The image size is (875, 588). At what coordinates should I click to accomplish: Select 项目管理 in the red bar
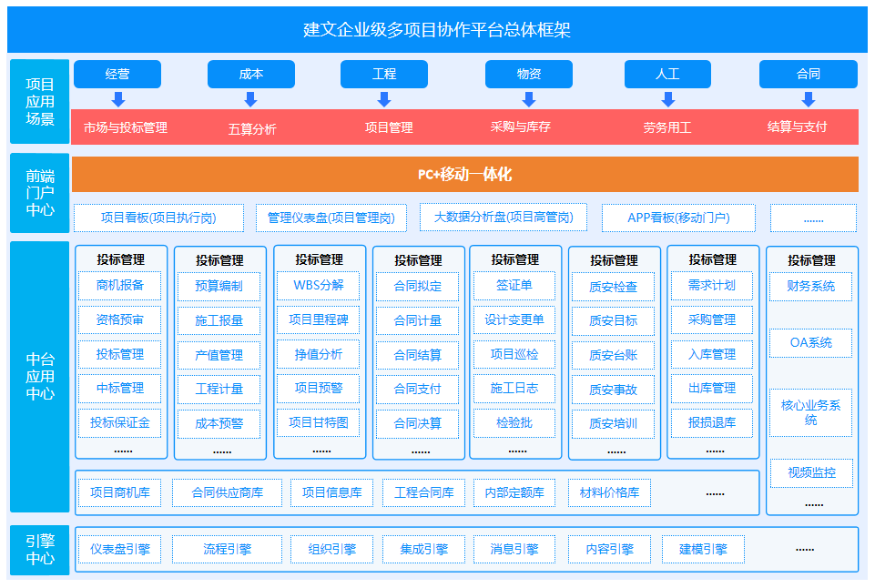pyautogui.click(x=389, y=127)
